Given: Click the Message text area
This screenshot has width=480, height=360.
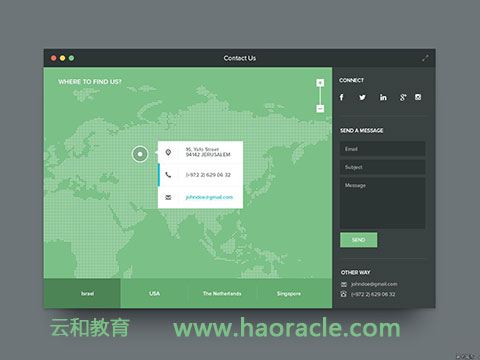Looking at the screenshot, I should pyautogui.click(x=382, y=203).
